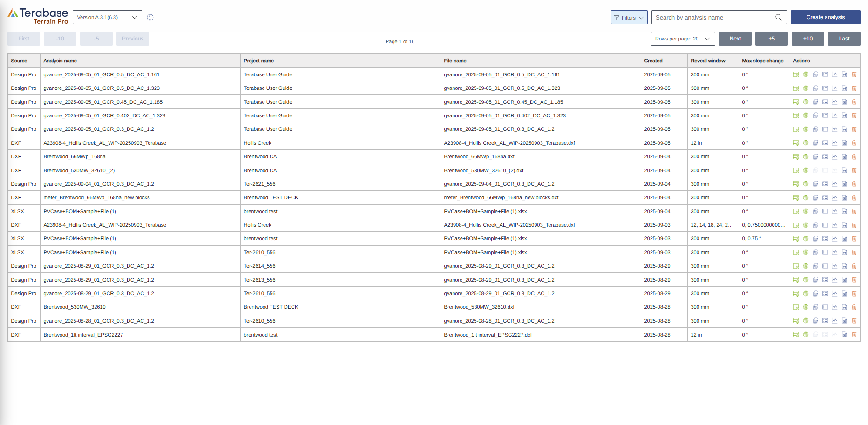Click the Create analysis button

coord(825,17)
